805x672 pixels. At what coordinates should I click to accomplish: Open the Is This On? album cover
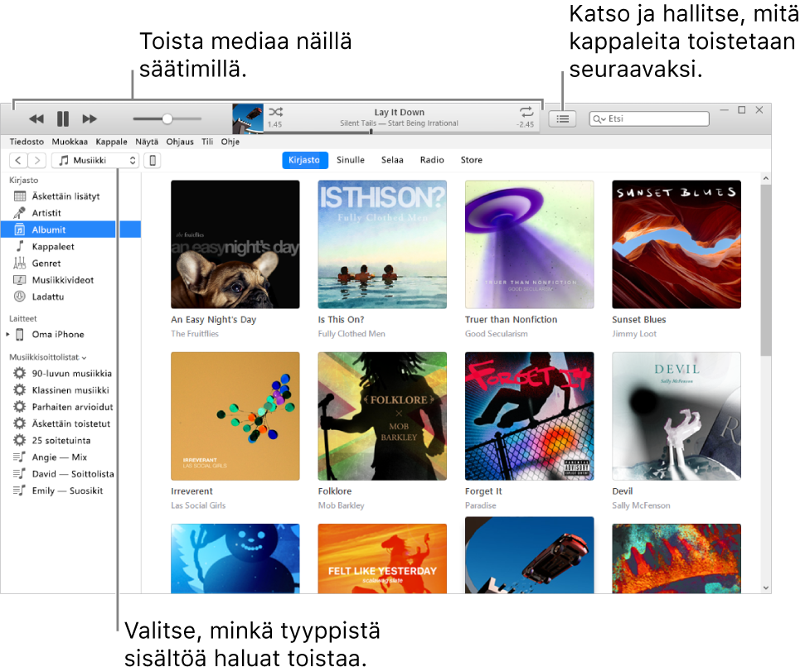pos(382,244)
